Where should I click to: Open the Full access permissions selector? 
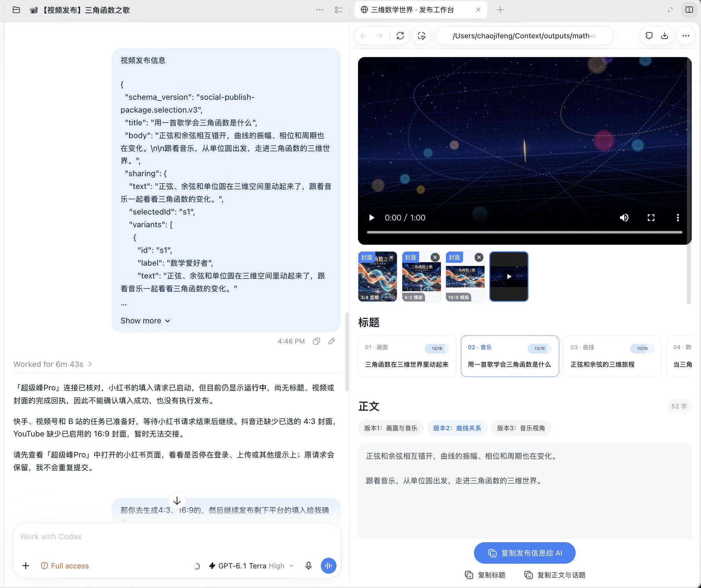click(65, 566)
